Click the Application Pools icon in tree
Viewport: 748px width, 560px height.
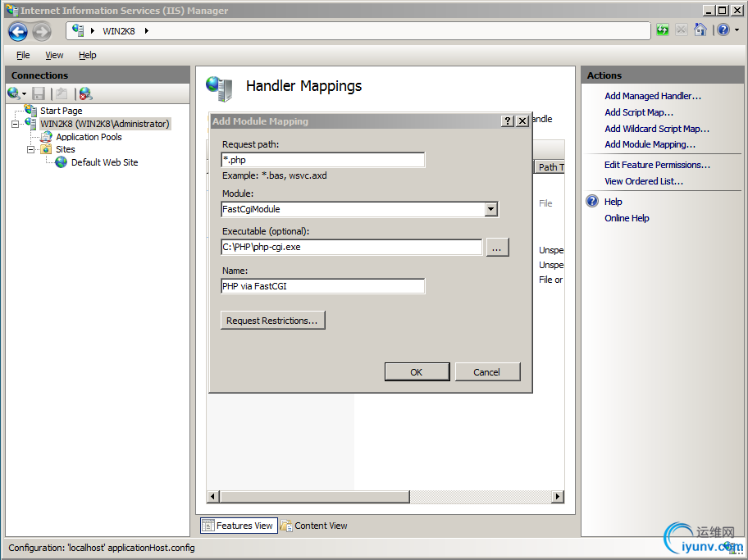click(x=46, y=137)
